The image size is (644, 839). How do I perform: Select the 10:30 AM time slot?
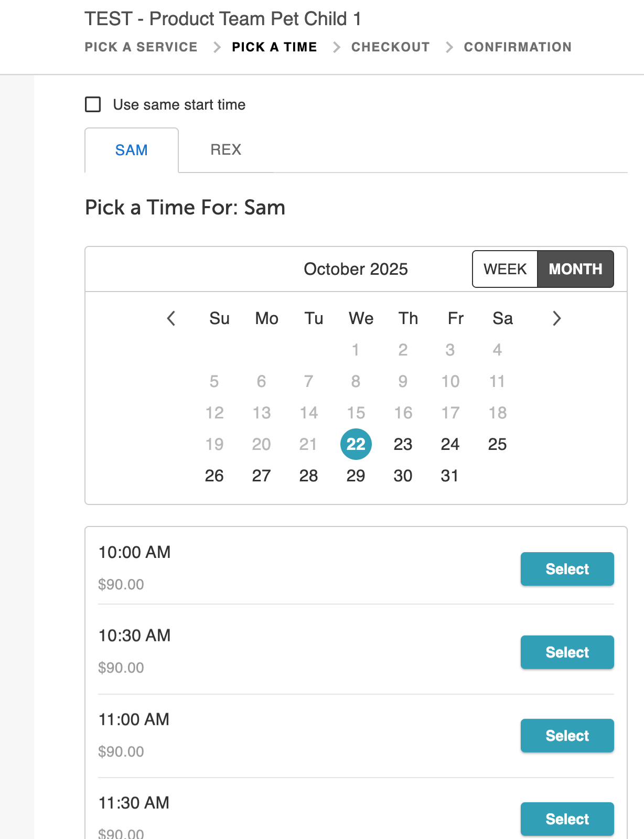point(567,652)
